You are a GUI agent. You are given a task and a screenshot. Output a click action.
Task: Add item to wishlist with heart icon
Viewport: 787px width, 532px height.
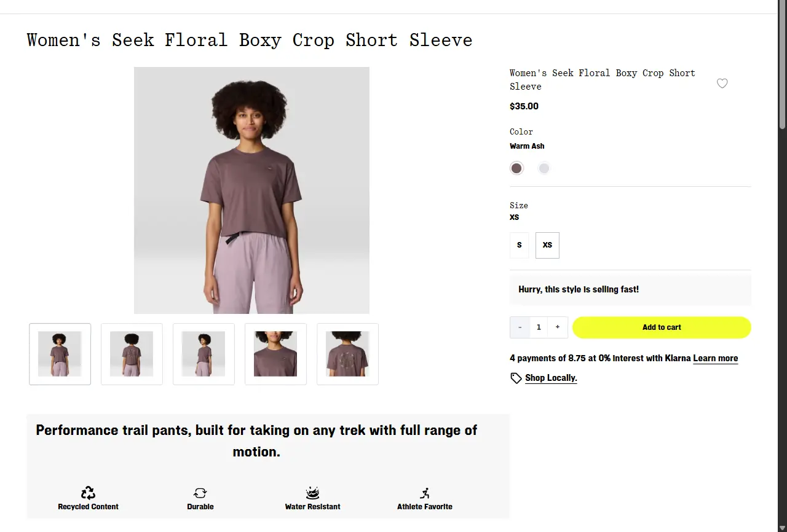pos(722,84)
